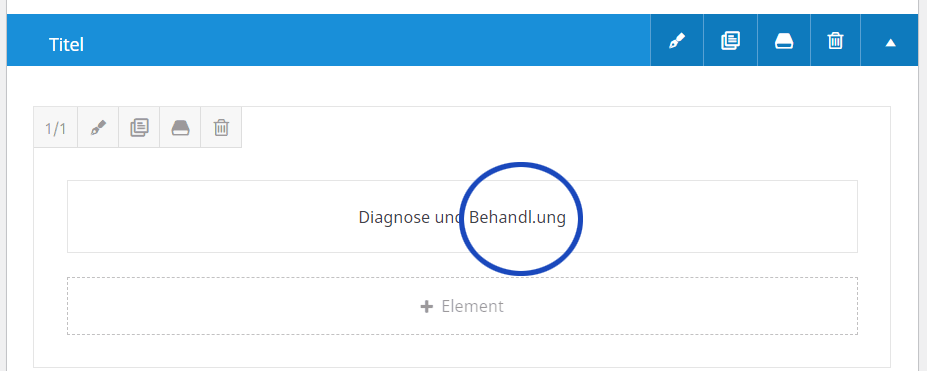Image resolution: width=927 pixels, height=371 pixels.
Task: Delete the Titel section with the trash icon
Action: pos(835,41)
